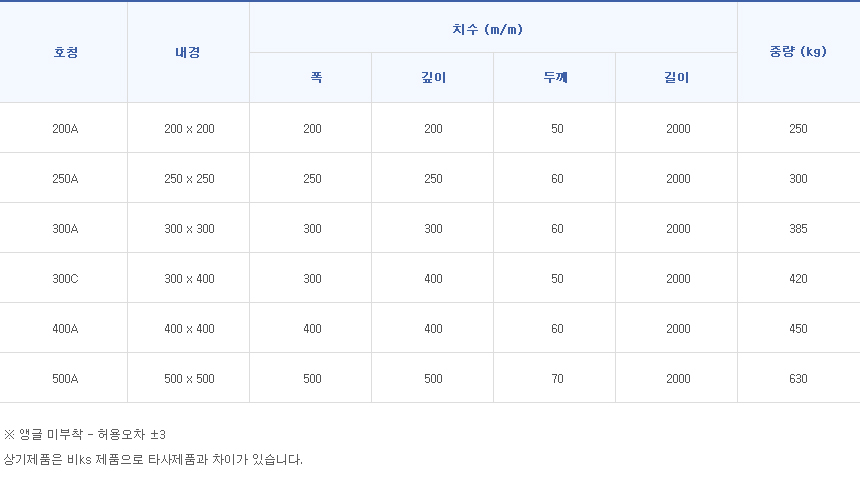Click the 385 weight value
860x491 pixels.
tap(798, 229)
